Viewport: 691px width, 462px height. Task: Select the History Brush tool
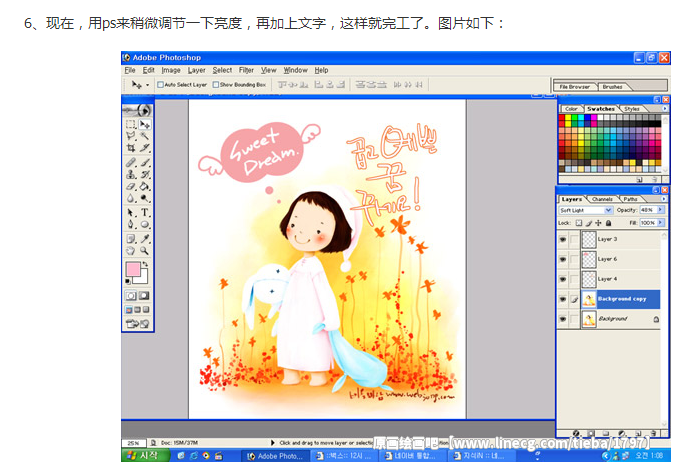(x=145, y=175)
